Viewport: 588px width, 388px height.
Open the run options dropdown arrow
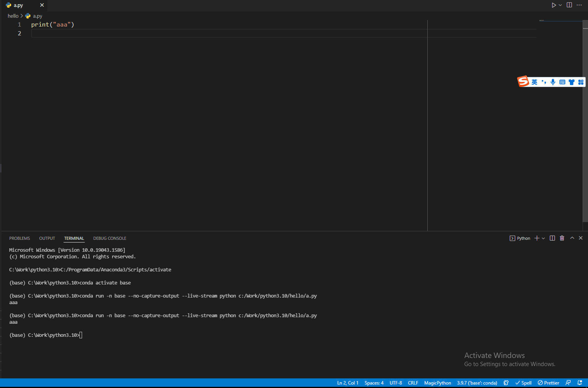[560, 5]
